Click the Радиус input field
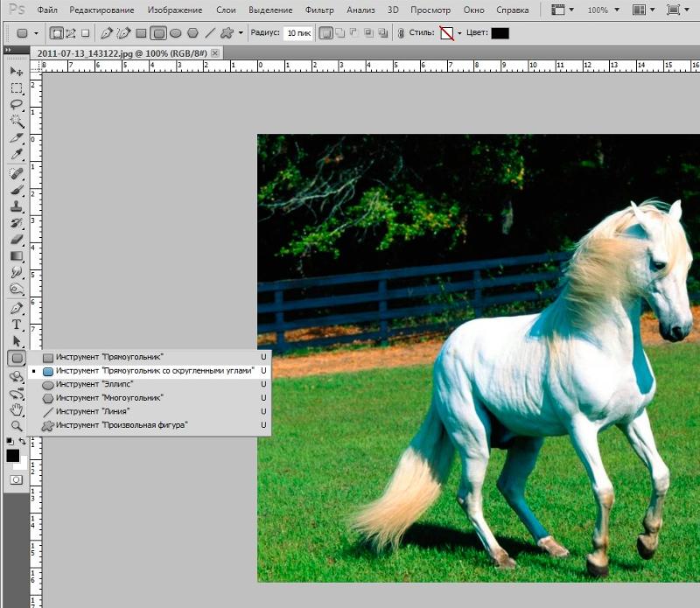This screenshot has height=608, width=700. 298,33
